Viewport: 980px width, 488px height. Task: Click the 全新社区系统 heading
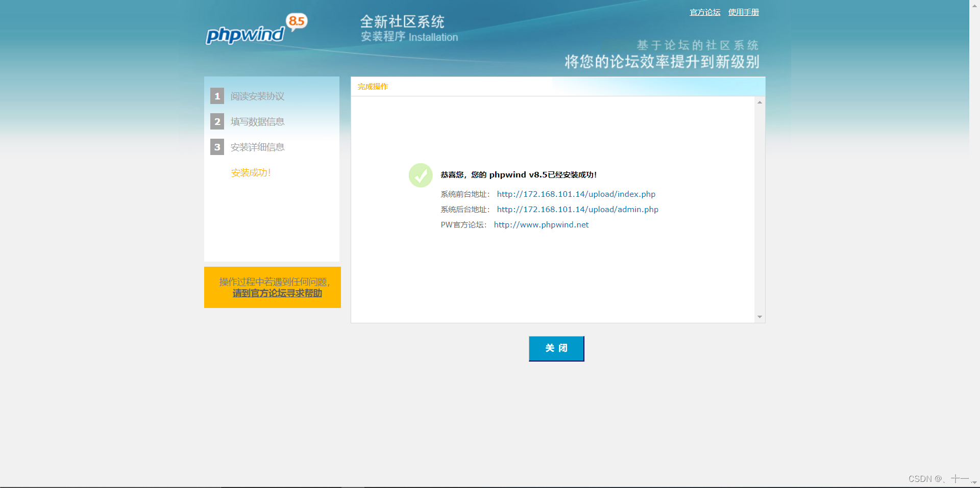pos(402,21)
